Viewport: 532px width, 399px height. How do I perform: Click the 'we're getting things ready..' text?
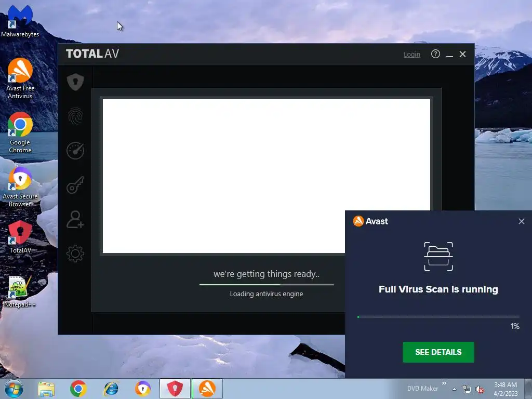(x=267, y=274)
